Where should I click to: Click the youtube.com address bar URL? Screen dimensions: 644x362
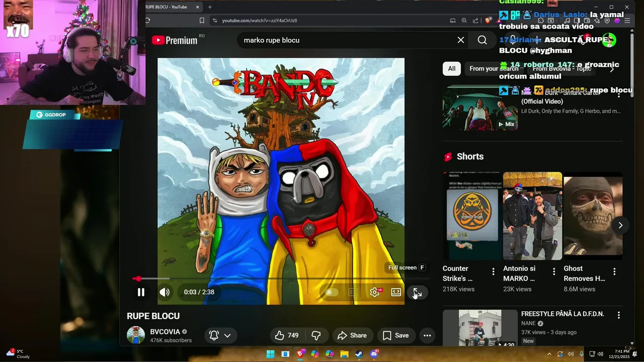click(260, 21)
